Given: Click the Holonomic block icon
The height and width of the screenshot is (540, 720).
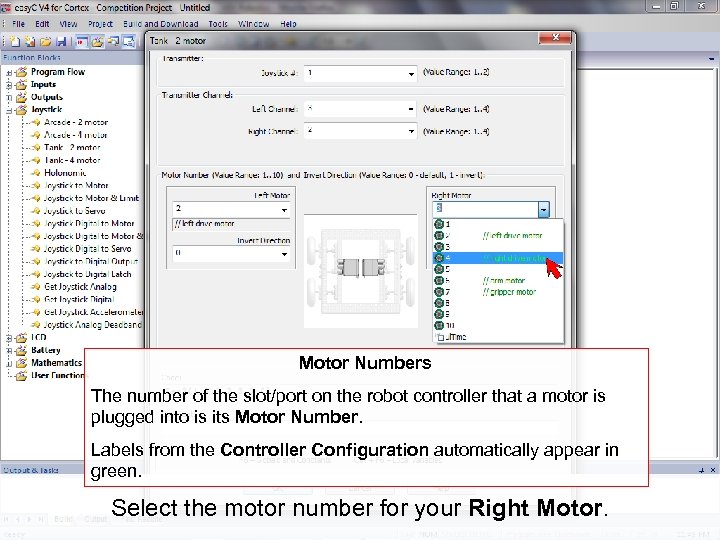Looking at the screenshot, I should pos(36,173).
